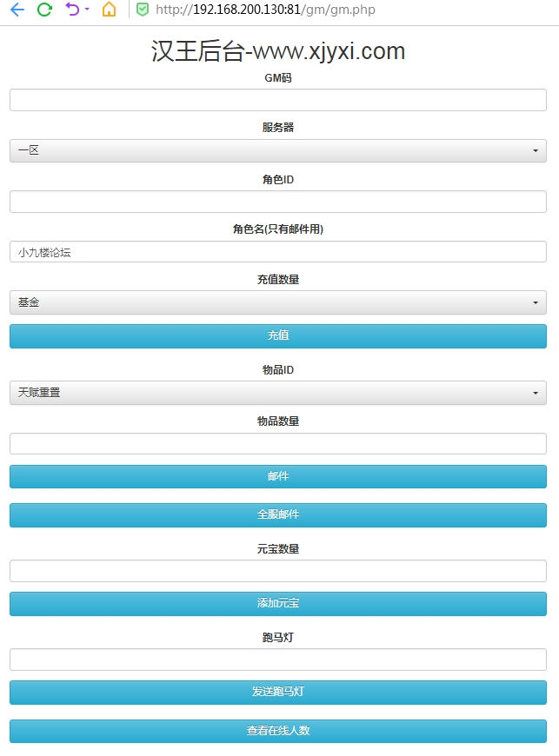Open the undo icon's small dropdown arrow
The image size is (559, 756).
pos(87,10)
